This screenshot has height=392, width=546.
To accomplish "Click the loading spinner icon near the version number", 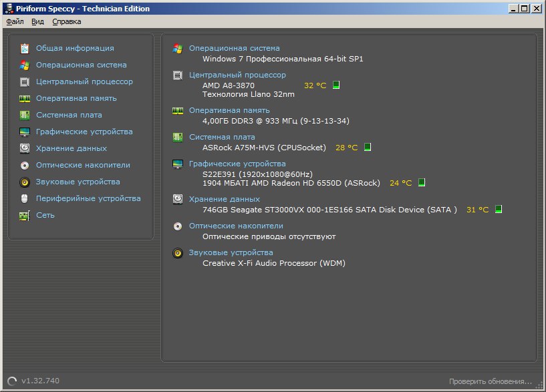I will point(12,381).
